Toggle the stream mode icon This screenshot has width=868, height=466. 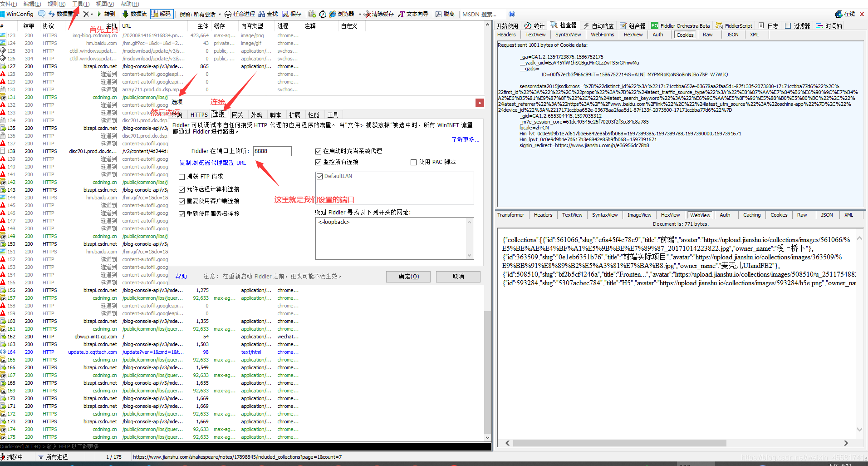[126, 14]
